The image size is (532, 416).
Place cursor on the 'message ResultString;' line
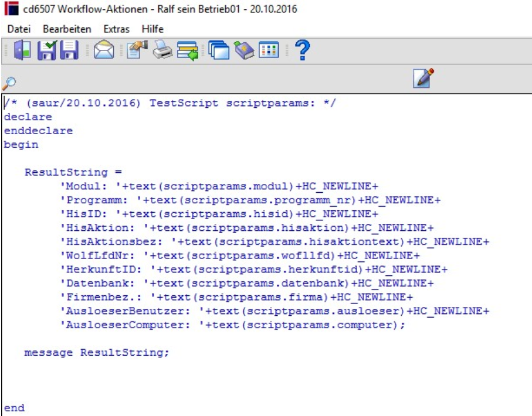pos(96,353)
